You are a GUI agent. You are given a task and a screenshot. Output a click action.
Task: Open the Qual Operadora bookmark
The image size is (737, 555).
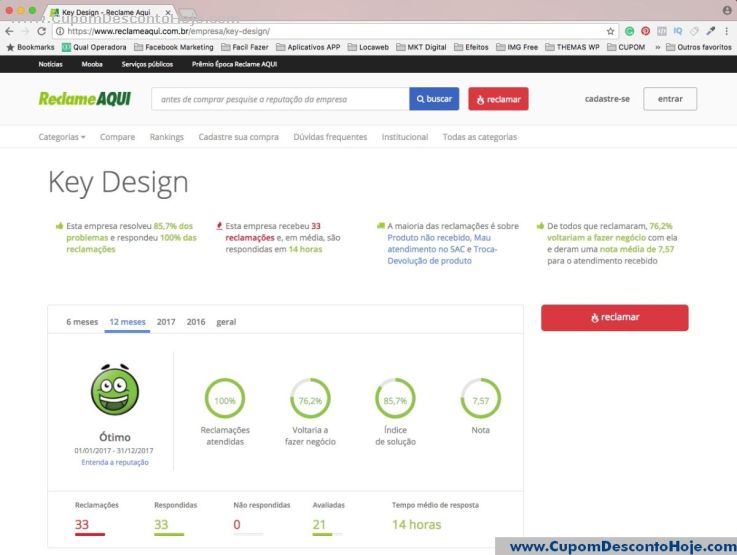(x=94, y=47)
